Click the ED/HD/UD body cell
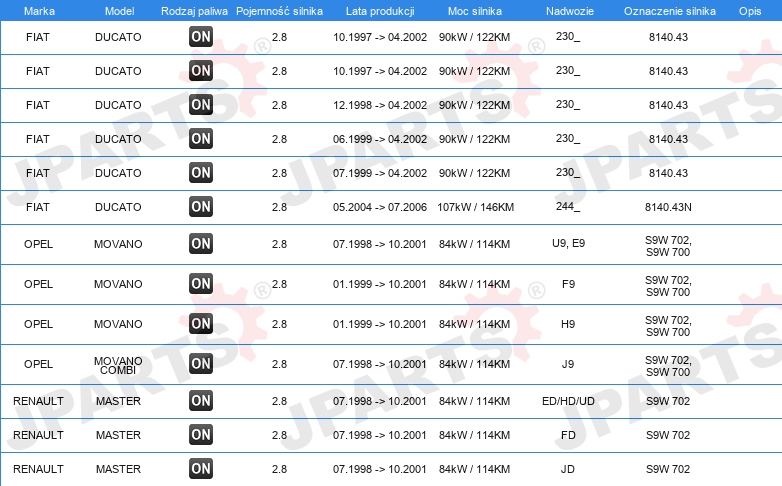Viewport: 782px width, 486px height. tap(569, 401)
